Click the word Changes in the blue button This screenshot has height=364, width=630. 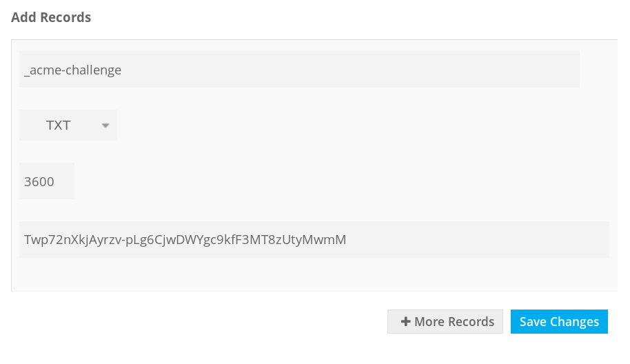click(575, 322)
